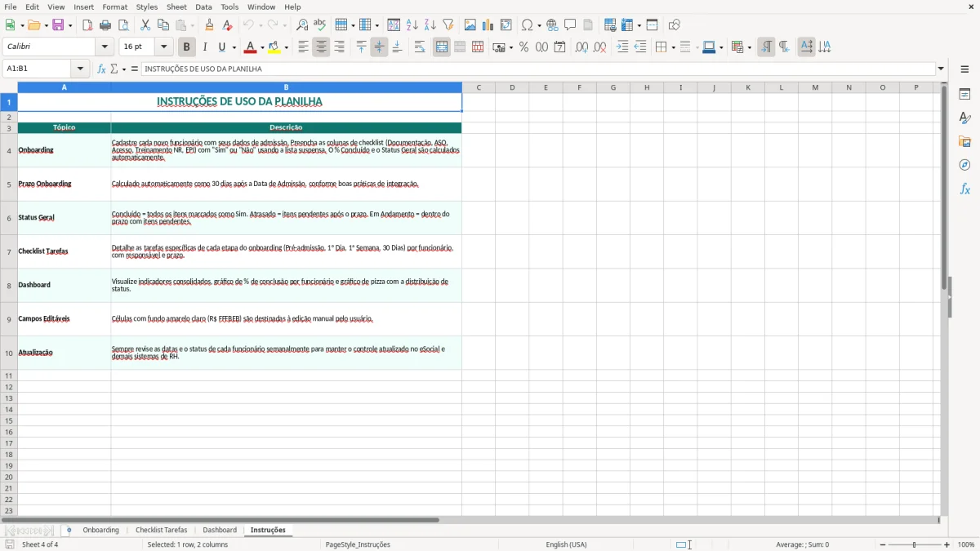Increase the cell indent
This screenshot has height=551, width=980.
click(622, 47)
